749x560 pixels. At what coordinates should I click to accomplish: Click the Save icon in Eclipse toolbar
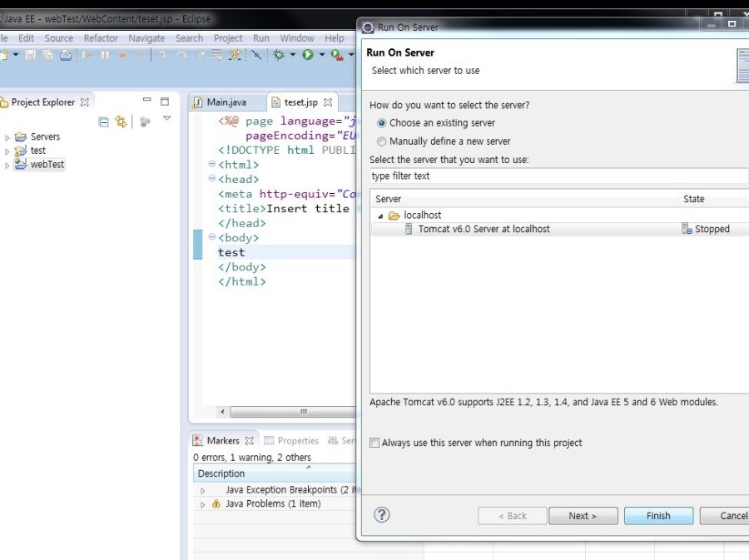tap(31, 55)
